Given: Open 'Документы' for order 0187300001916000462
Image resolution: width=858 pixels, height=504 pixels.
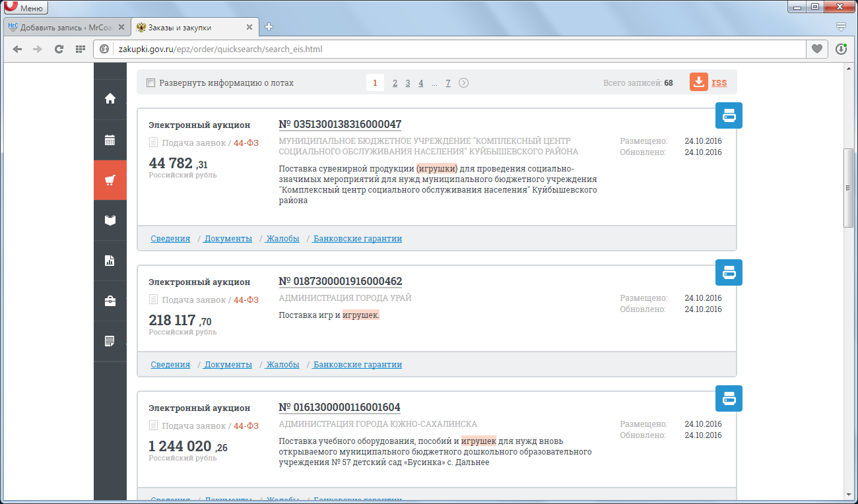Looking at the screenshot, I should point(228,364).
